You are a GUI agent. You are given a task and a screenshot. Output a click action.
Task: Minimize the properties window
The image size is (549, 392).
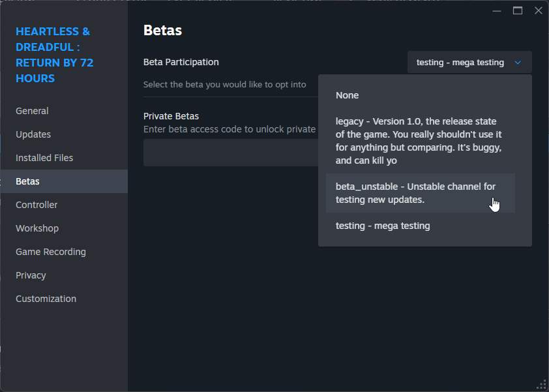(x=496, y=11)
